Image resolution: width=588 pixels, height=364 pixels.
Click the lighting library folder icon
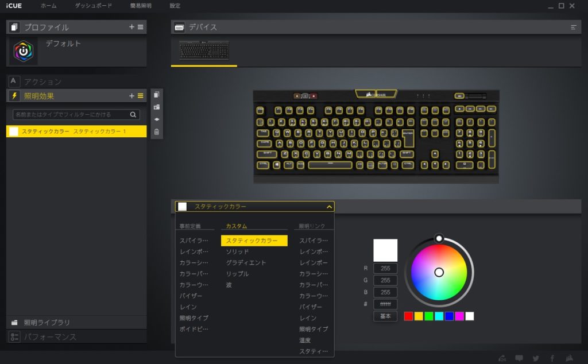click(x=14, y=323)
